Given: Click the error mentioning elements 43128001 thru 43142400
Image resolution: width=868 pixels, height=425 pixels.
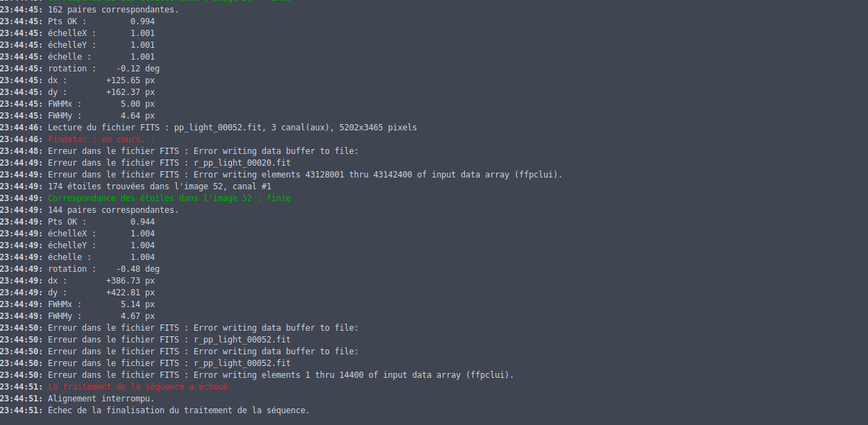Looking at the screenshot, I should click(305, 175).
